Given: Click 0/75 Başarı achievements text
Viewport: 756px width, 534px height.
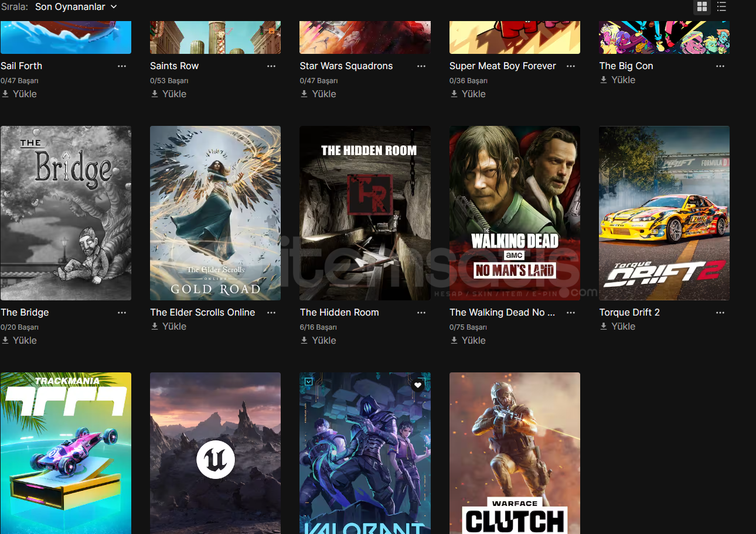Looking at the screenshot, I should click(468, 327).
